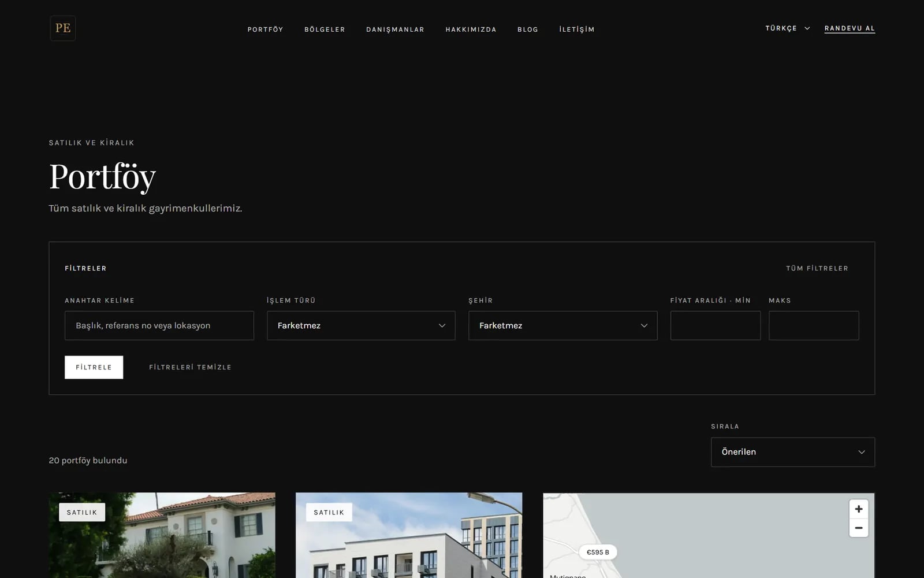
Task: Open the Blog page
Action: tap(528, 29)
